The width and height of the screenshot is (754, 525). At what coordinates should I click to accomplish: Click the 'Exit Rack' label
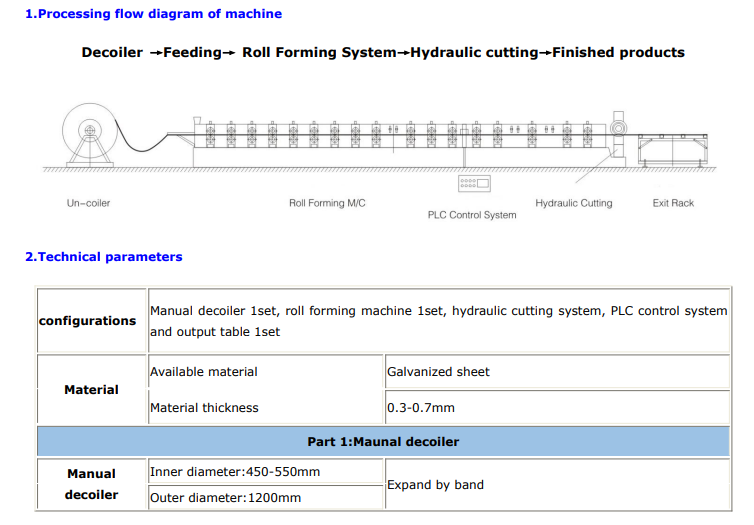(x=673, y=203)
